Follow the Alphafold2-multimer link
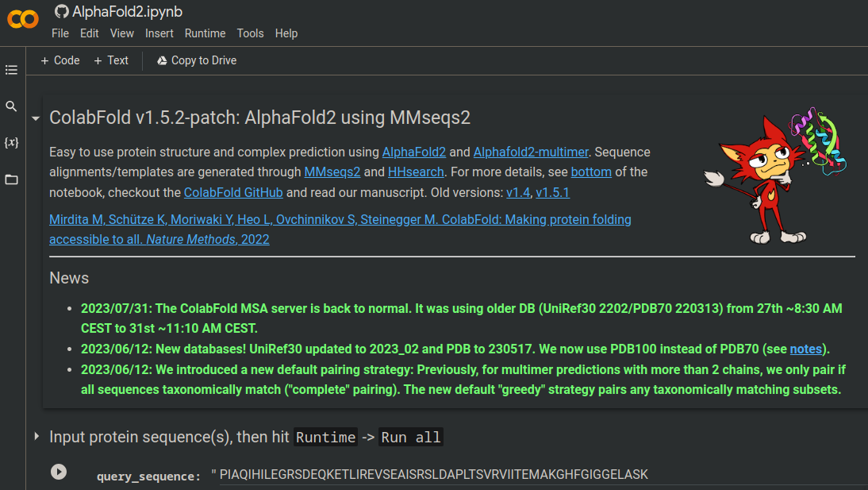 (530, 152)
